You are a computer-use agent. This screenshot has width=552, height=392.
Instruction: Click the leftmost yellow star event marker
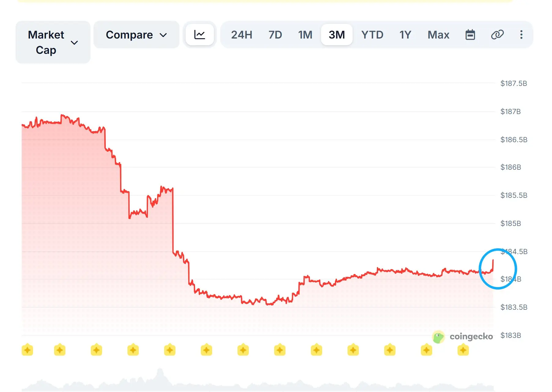coord(27,350)
